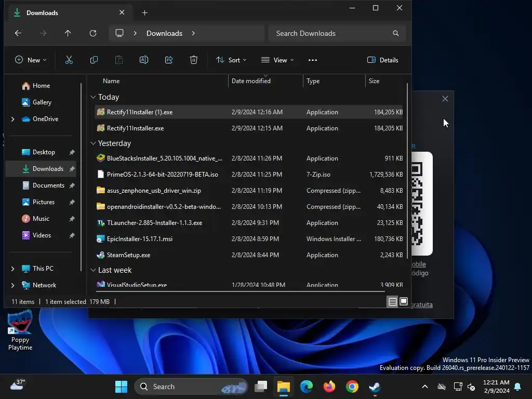Click the Paste clipboard icon
The image size is (532, 399).
[119, 60]
